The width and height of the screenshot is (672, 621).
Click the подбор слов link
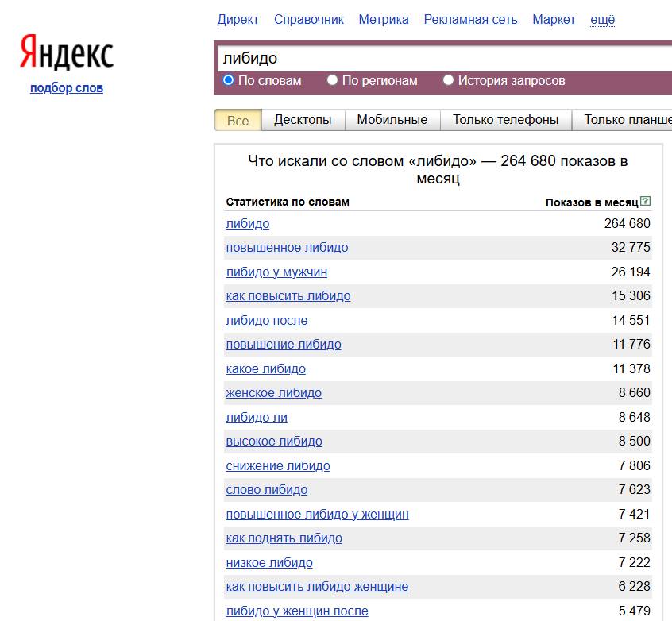tap(67, 88)
